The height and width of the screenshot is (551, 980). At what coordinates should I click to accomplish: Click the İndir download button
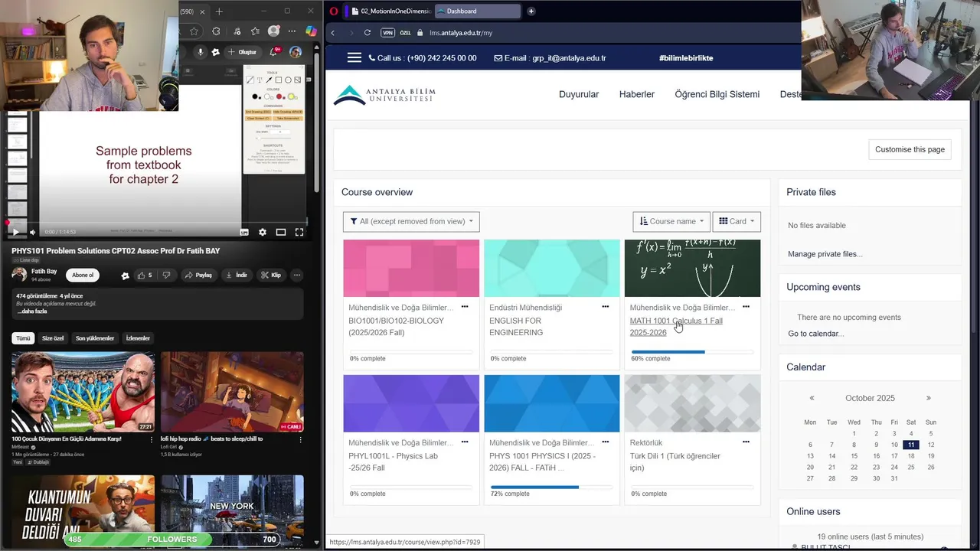tap(236, 275)
